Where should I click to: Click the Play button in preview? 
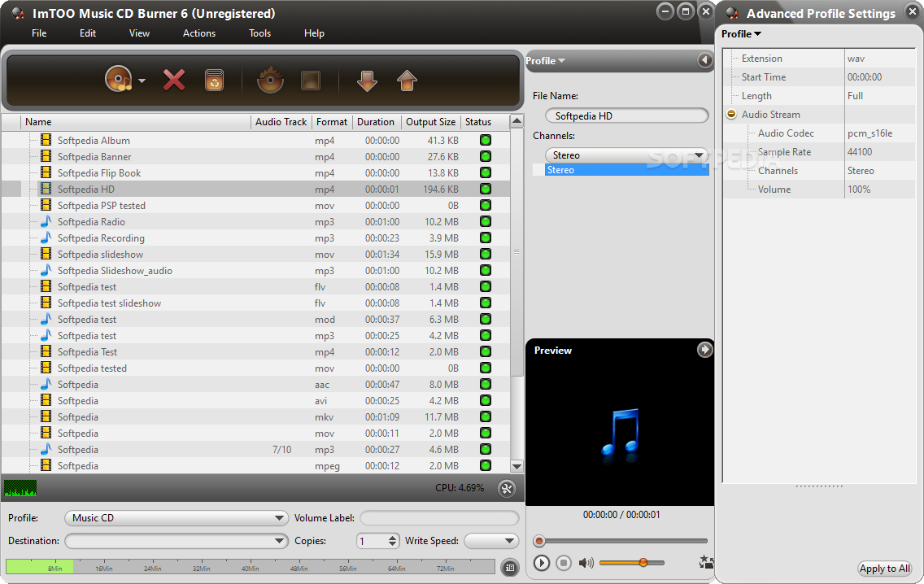(x=542, y=563)
